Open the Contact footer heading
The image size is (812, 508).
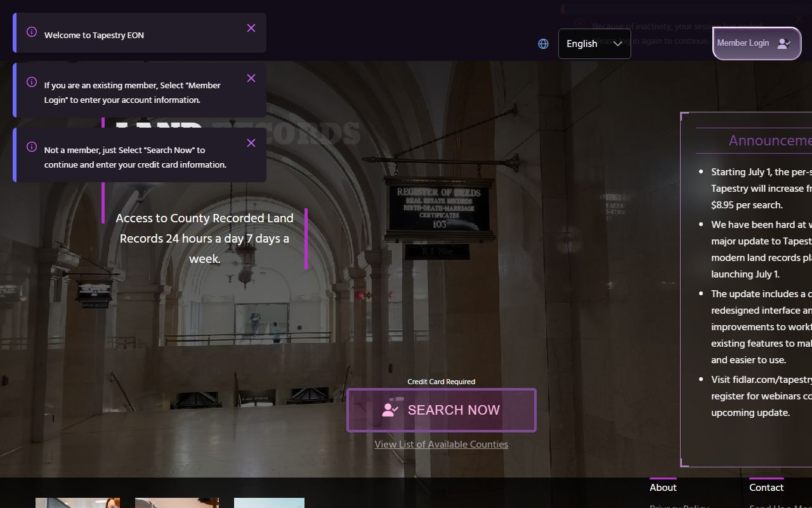766,487
